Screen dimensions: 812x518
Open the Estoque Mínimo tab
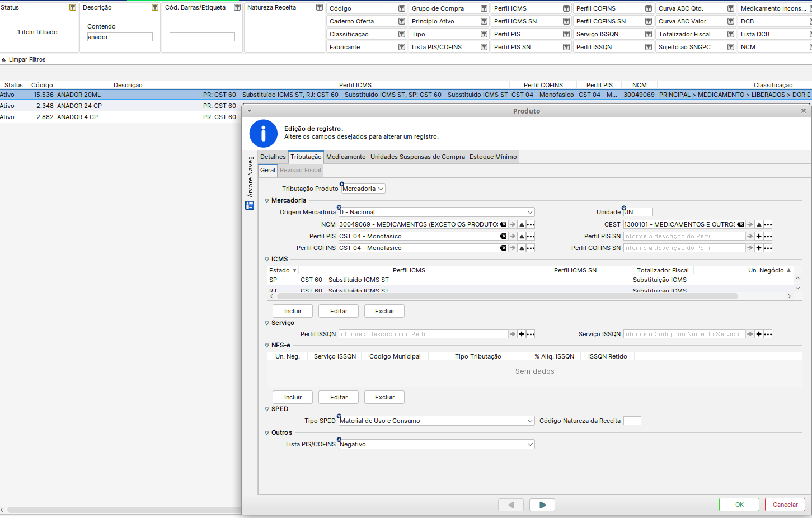tap(493, 157)
